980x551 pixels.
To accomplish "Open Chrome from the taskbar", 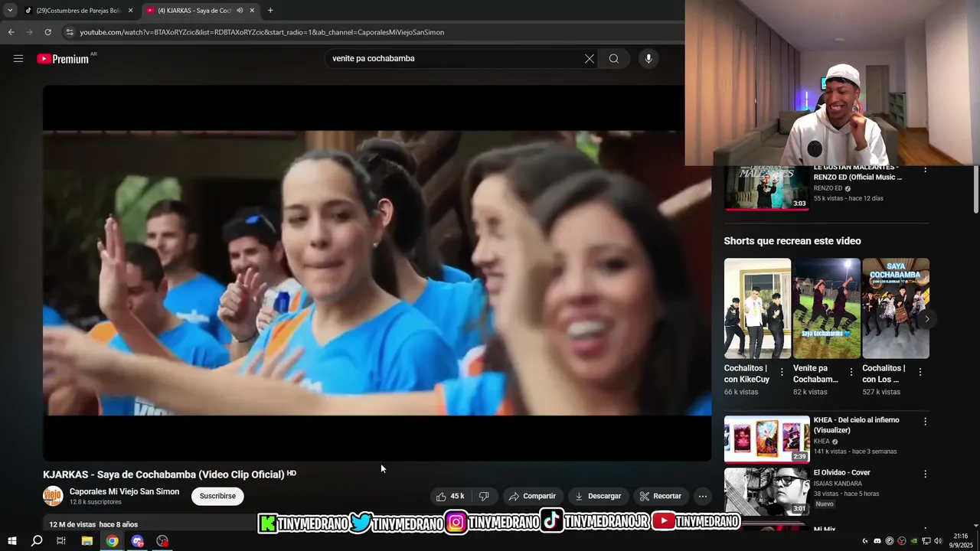I will click(x=113, y=541).
